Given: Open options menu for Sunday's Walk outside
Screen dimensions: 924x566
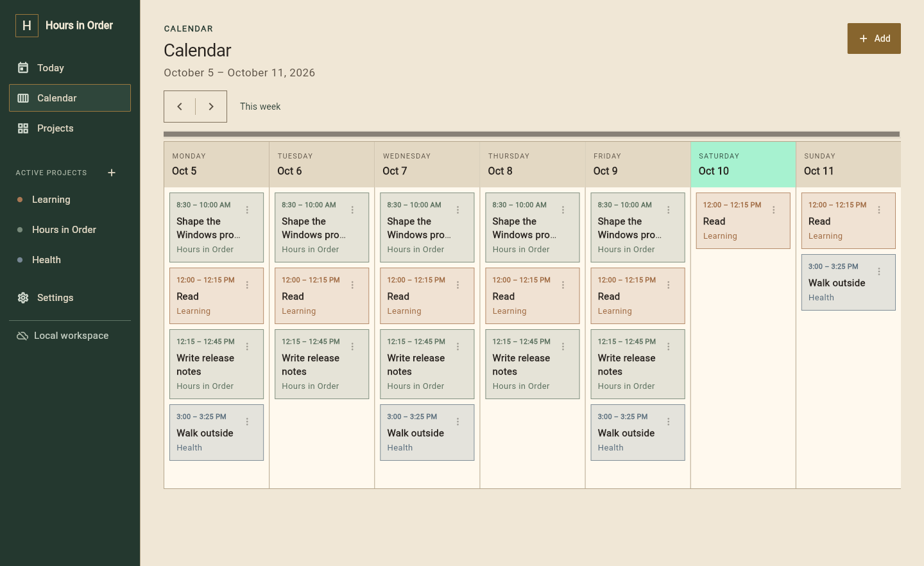Looking at the screenshot, I should pos(878,271).
